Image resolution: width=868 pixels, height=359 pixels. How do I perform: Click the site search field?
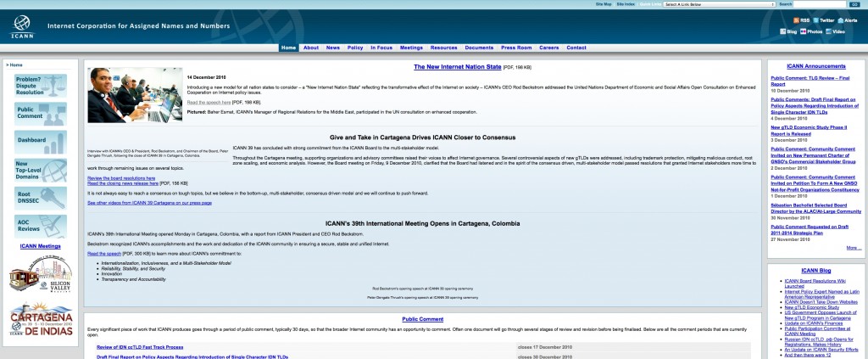(x=820, y=4)
